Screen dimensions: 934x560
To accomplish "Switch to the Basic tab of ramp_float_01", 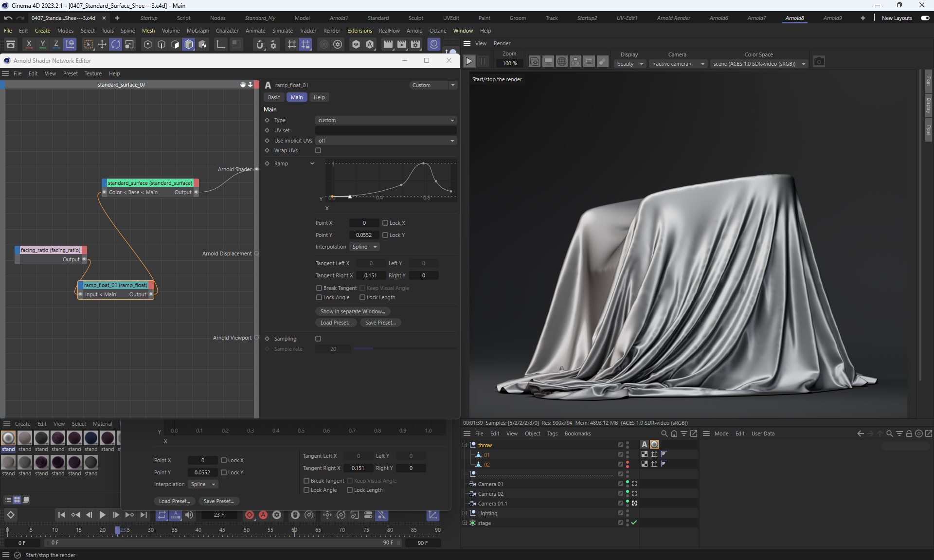I will (274, 97).
